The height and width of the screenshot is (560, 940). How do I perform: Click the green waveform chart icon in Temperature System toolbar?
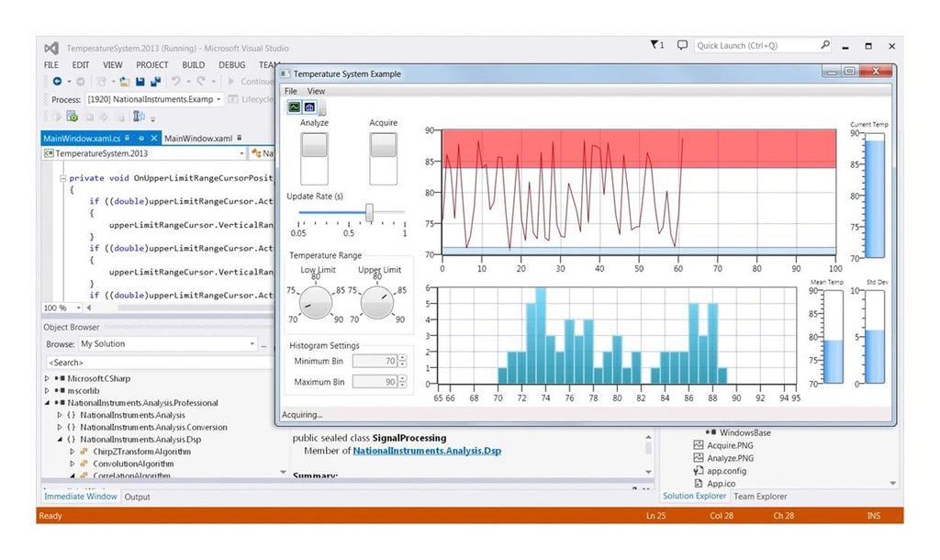click(x=295, y=106)
